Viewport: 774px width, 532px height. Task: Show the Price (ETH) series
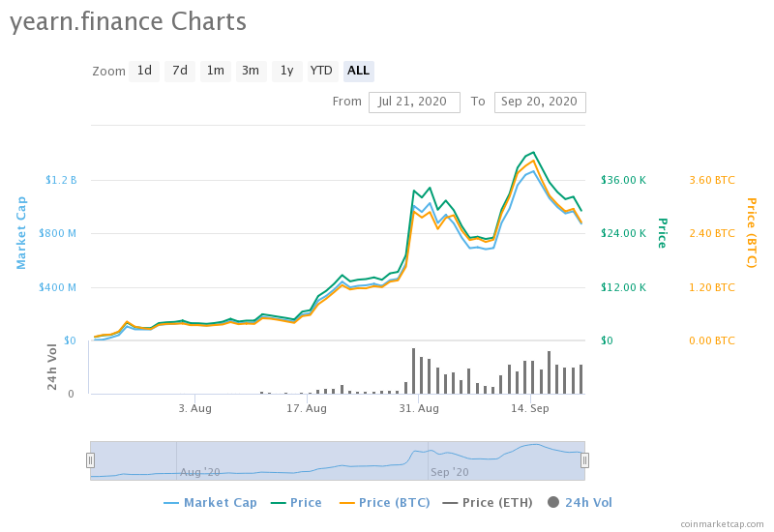click(x=488, y=502)
